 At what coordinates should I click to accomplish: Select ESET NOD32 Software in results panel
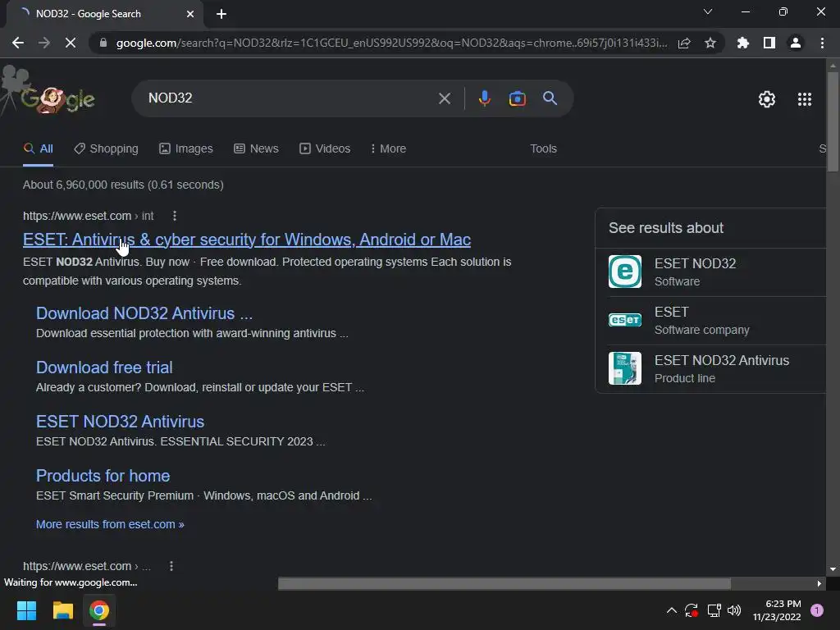[710, 272]
